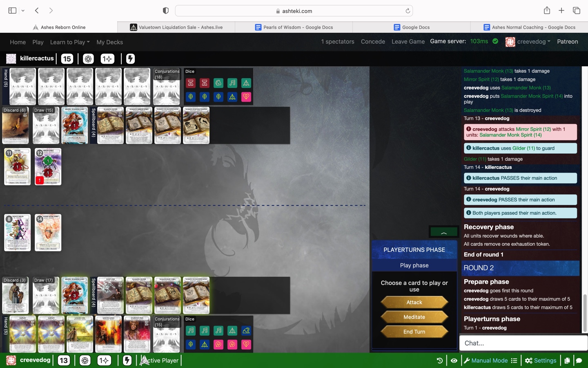Open the Settings gear in bottom bar

(541, 361)
